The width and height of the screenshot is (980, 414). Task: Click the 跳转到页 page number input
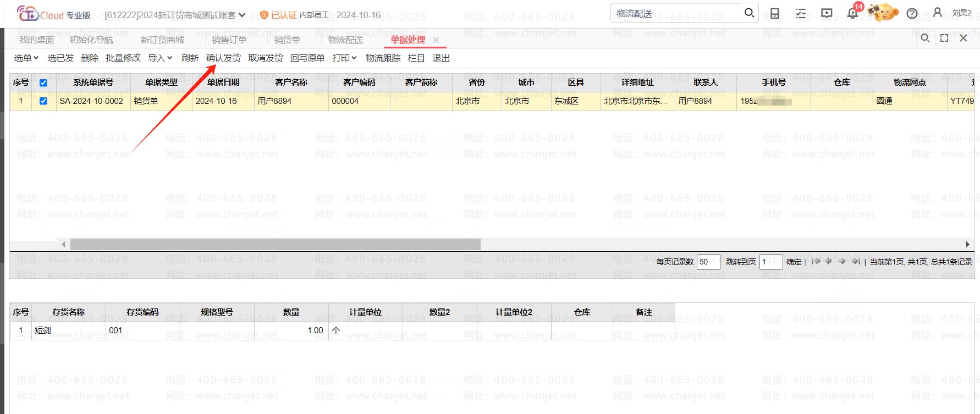tap(771, 262)
